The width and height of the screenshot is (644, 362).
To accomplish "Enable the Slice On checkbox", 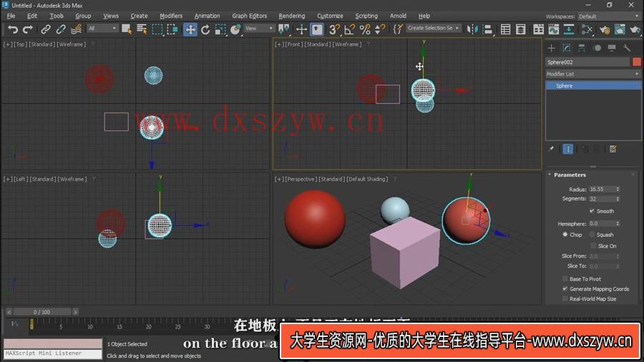I will point(593,246).
